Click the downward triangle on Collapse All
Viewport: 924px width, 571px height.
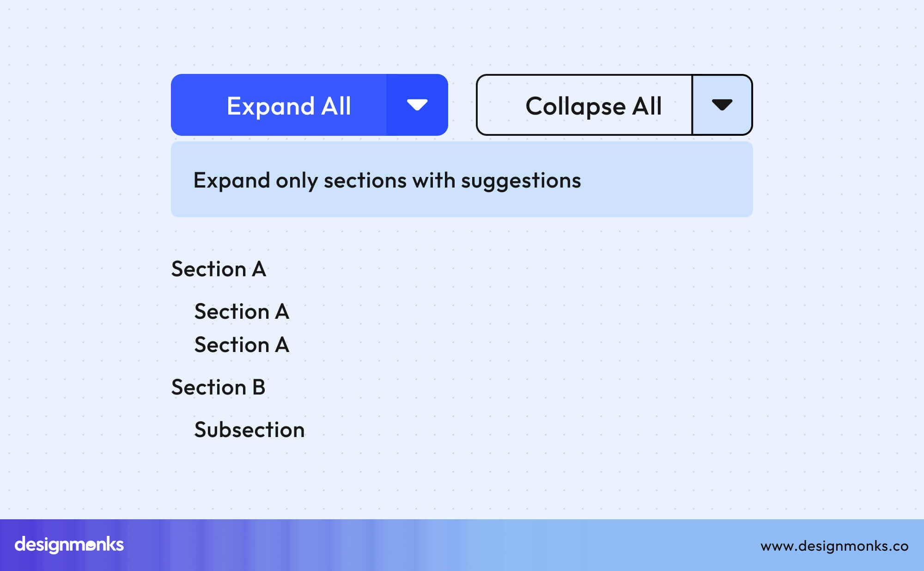tap(722, 105)
